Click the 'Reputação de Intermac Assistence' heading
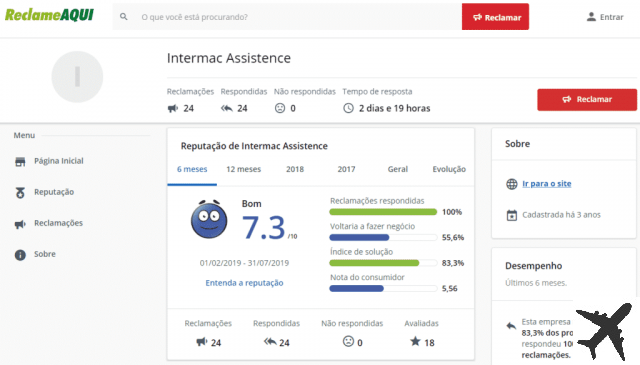This screenshot has height=365, width=640. pyautogui.click(x=254, y=146)
